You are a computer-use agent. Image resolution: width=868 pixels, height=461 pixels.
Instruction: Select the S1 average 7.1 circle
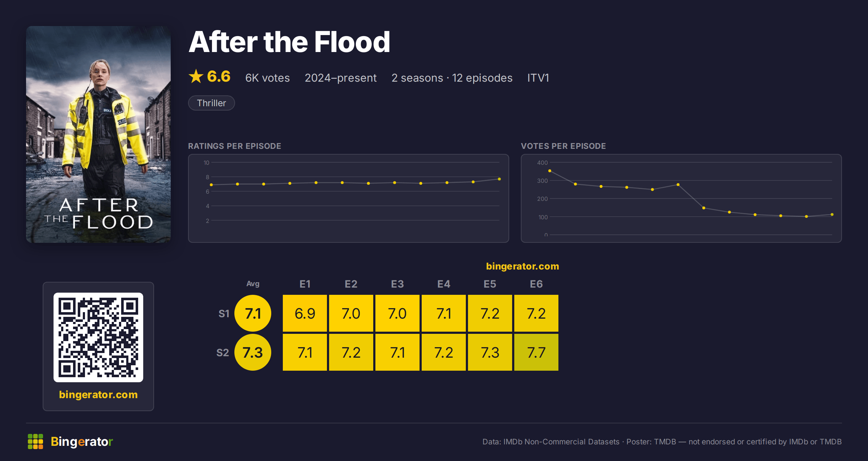[253, 313]
